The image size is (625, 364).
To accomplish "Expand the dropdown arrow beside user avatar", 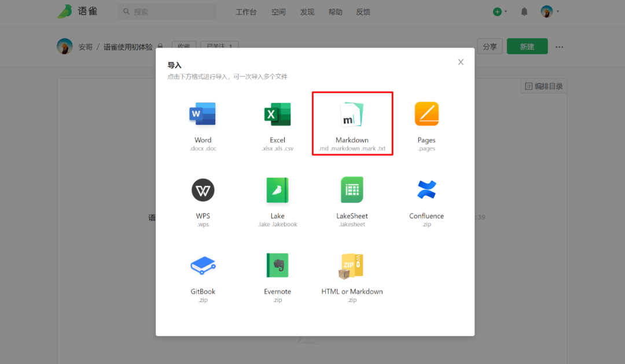I will (x=558, y=12).
